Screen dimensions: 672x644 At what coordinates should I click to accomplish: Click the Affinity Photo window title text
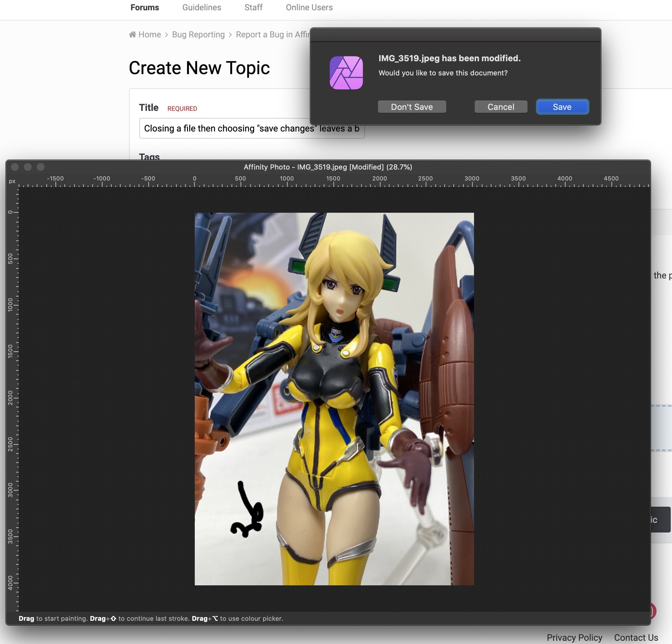328,167
